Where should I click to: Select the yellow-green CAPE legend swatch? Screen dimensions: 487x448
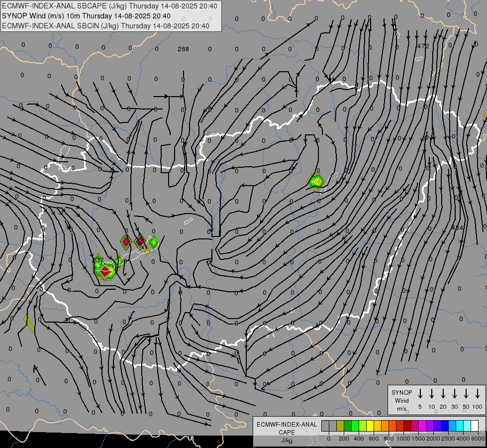point(363,426)
